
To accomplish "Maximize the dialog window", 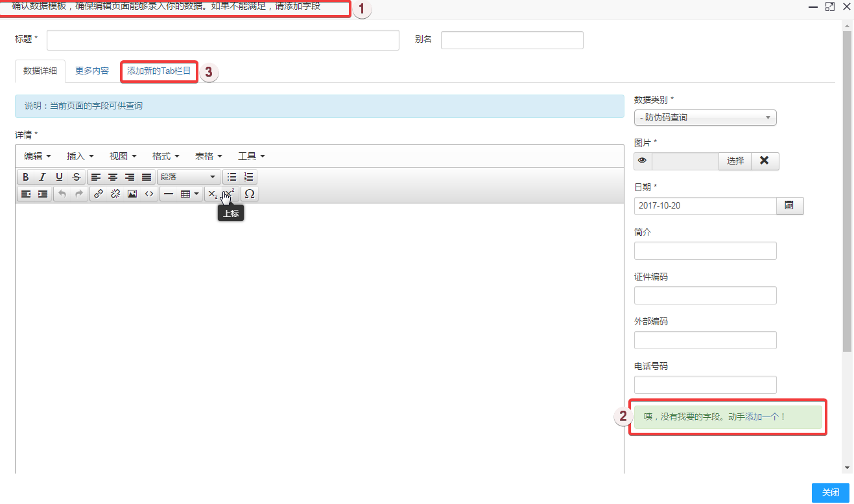I will pyautogui.click(x=829, y=6).
